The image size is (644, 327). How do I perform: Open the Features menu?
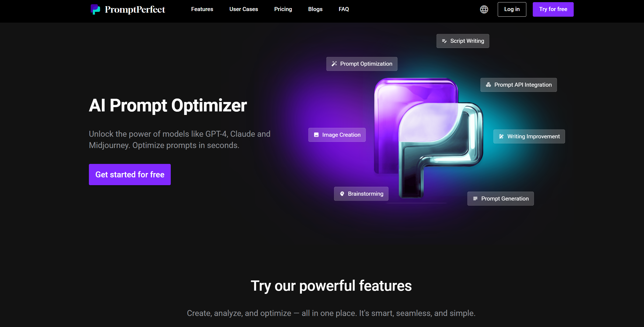202,9
